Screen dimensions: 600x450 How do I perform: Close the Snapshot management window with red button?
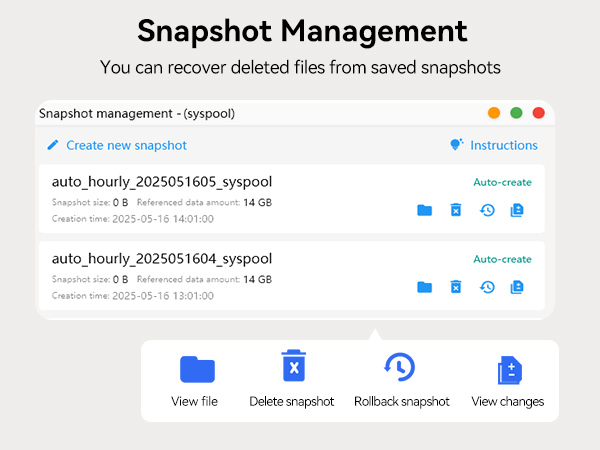[x=538, y=113]
